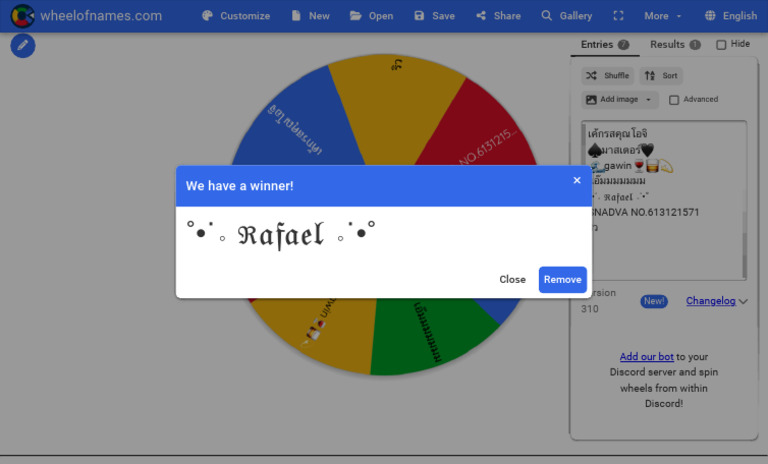
Task: Toggle the Hide checkbox
Action: (x=721, y=45)
